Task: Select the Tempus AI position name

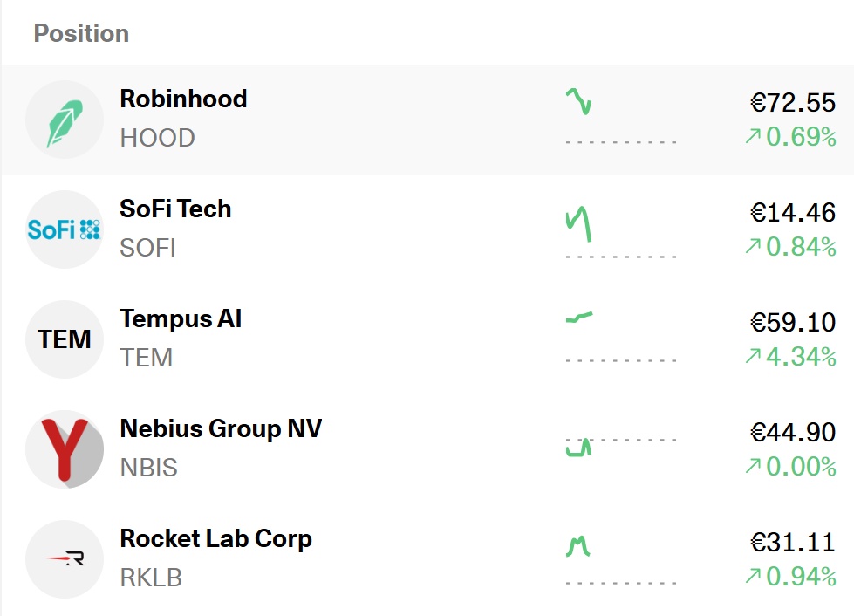Action: (181, 319)
